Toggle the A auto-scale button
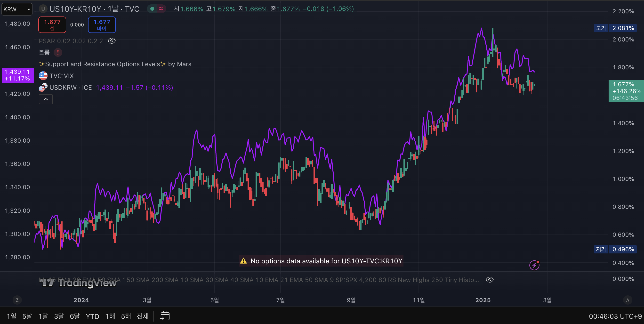Screen dimensions: 644x324 point(628,300)
